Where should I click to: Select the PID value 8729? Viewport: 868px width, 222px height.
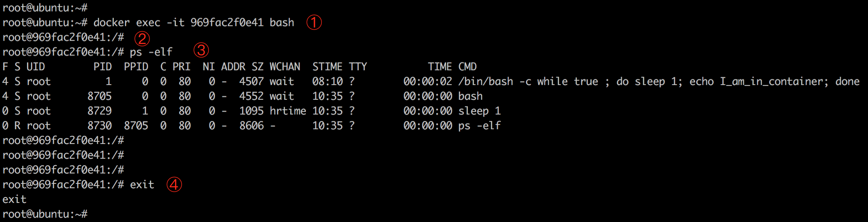[x=99, y=111]
